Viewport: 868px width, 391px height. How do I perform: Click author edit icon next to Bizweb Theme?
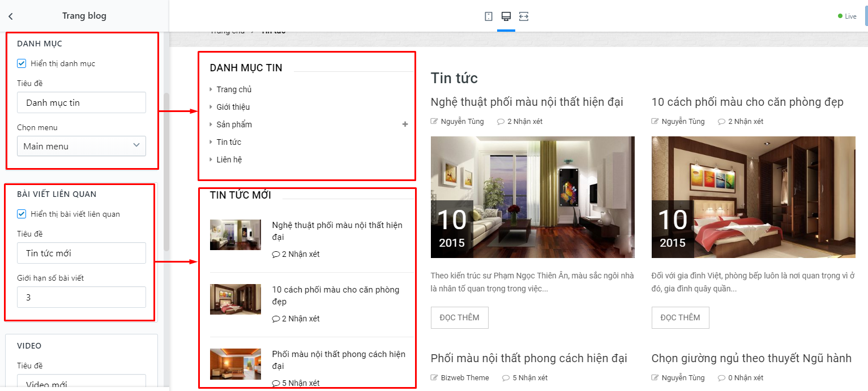[x=434, y=377]
